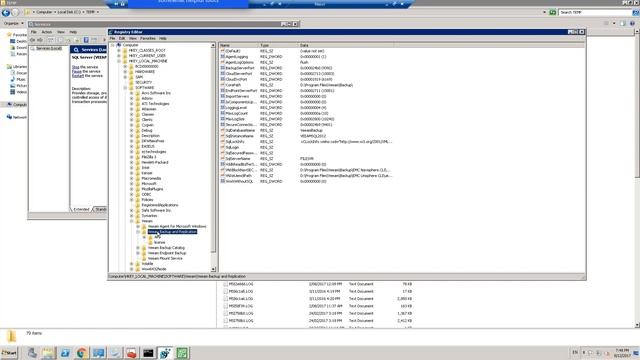Select the SqlServerName value
Screen dimensions: 640x360
coord(238,158)
